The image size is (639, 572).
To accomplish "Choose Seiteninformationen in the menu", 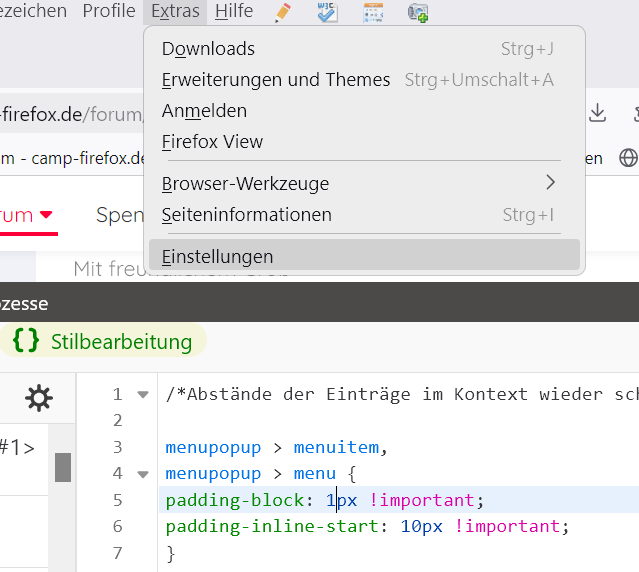I will [246, 214].
